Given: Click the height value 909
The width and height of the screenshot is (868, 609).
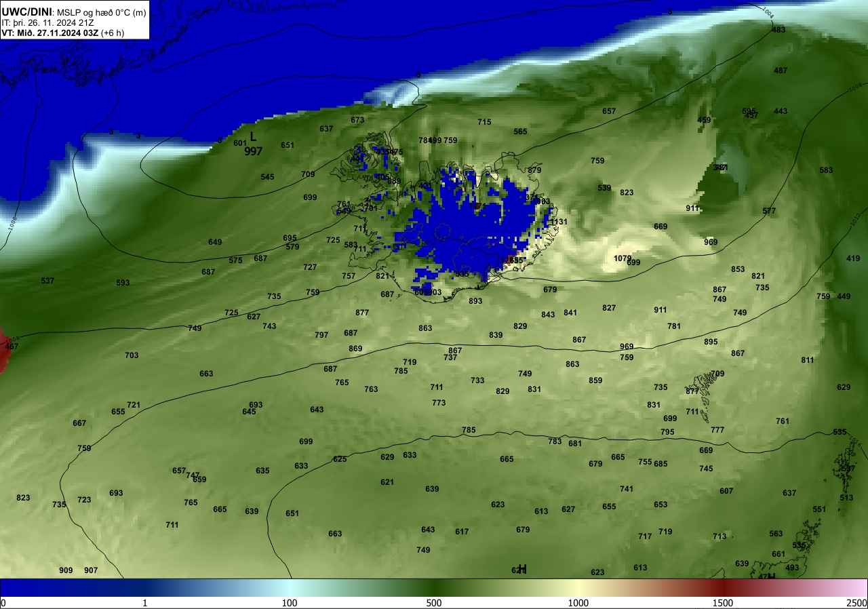Looking at the screenshot, I should click(x=66, y=570).
